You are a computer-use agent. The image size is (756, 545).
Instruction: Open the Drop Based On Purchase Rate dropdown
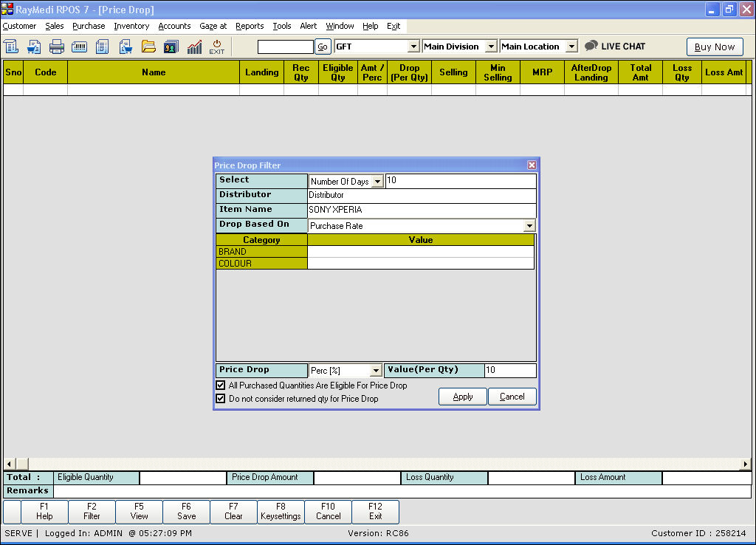tap(529, 226)
